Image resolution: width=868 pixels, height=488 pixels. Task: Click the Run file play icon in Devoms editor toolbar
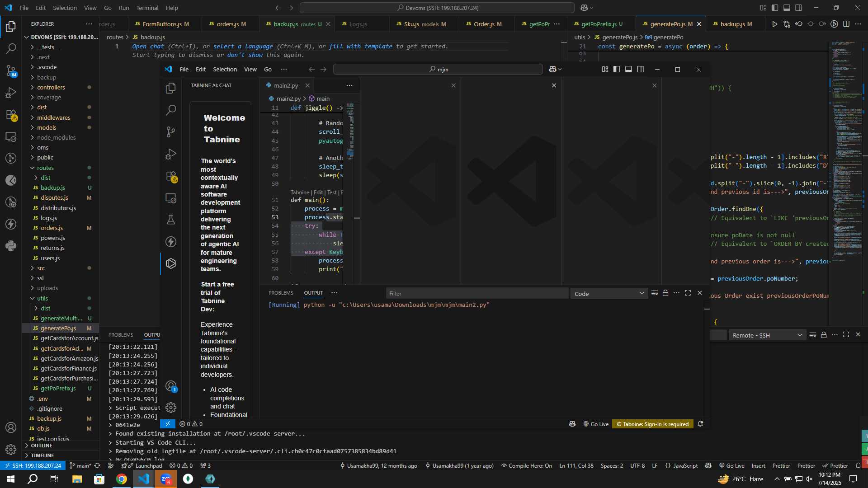pos(774,24)
